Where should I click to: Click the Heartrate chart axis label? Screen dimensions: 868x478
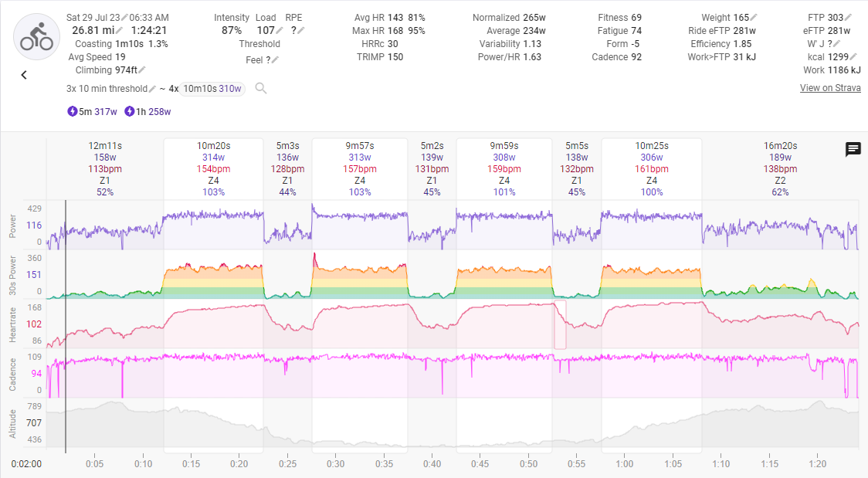[12, 325]
